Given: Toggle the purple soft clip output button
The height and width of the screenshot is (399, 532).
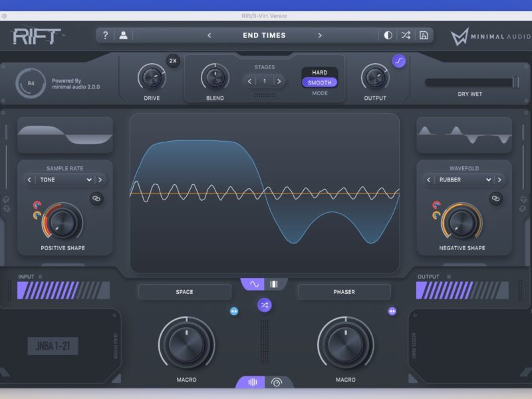Looking at the screenshot, I should click(x=399, y=61).
